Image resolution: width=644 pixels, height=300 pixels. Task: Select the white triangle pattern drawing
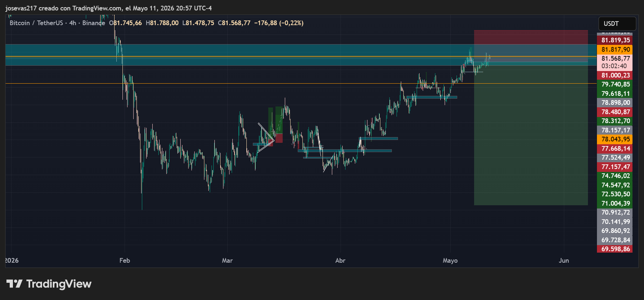pyautogui.click(x=266, y=138)
